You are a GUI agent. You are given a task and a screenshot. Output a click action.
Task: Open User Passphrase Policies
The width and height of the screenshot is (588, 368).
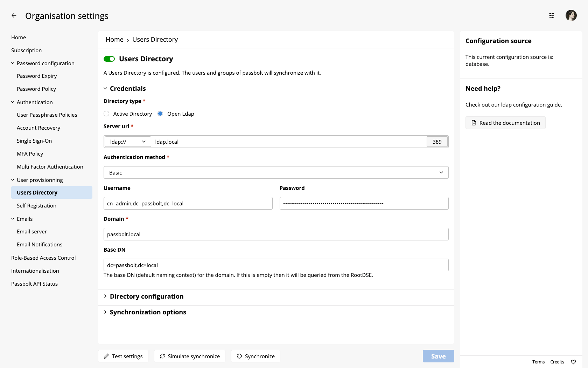47,115
